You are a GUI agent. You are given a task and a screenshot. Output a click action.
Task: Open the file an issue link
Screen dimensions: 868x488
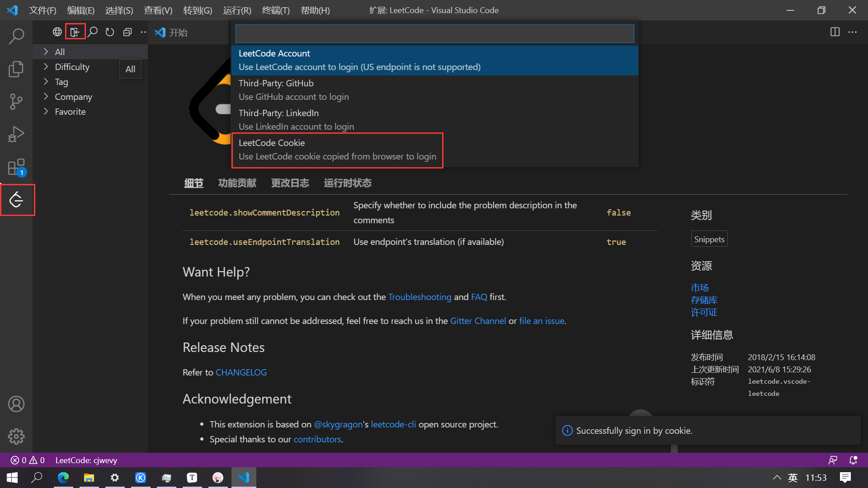[542, 321]
